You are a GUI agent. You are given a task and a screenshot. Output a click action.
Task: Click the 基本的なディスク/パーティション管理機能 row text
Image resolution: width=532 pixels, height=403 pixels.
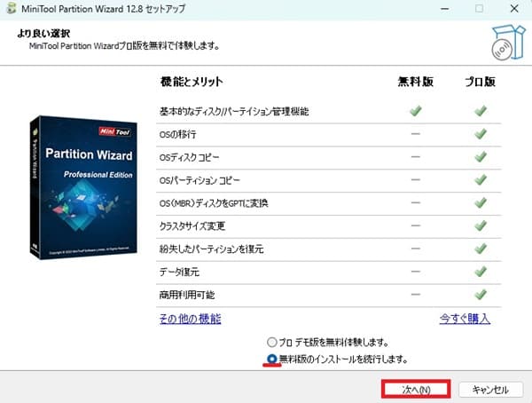pos(234,112)
